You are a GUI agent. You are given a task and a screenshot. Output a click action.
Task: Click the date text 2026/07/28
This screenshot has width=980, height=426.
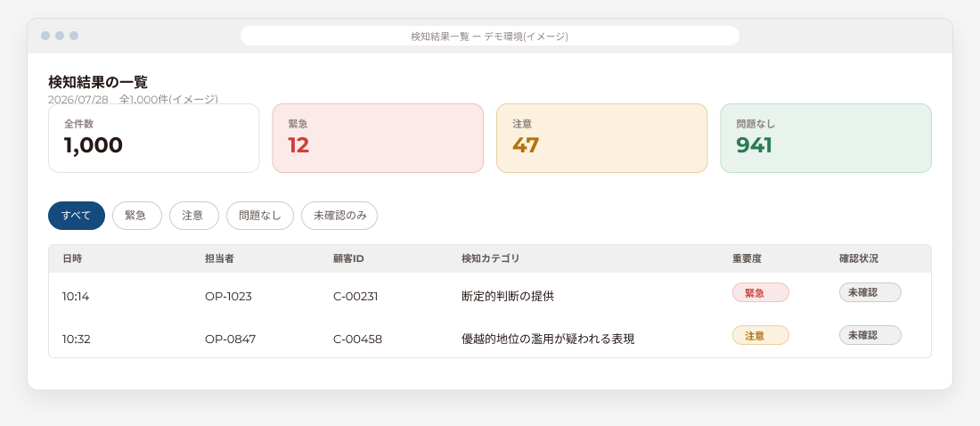click(78, 99)
